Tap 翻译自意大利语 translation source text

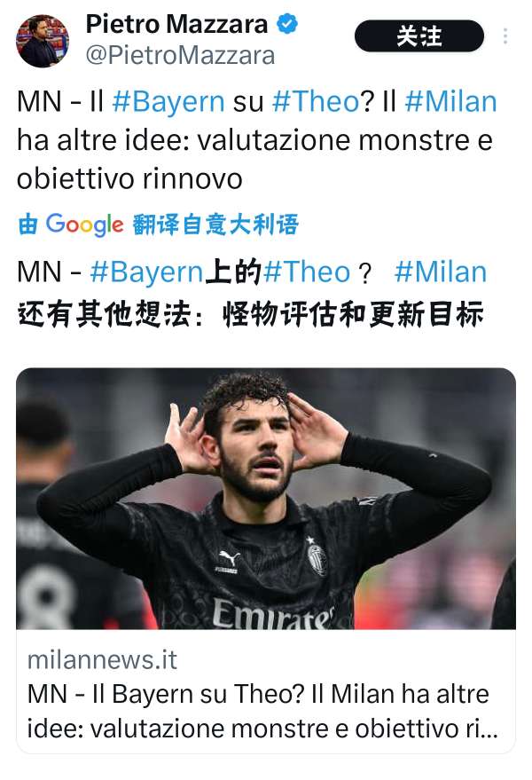[x=215, y=225]
